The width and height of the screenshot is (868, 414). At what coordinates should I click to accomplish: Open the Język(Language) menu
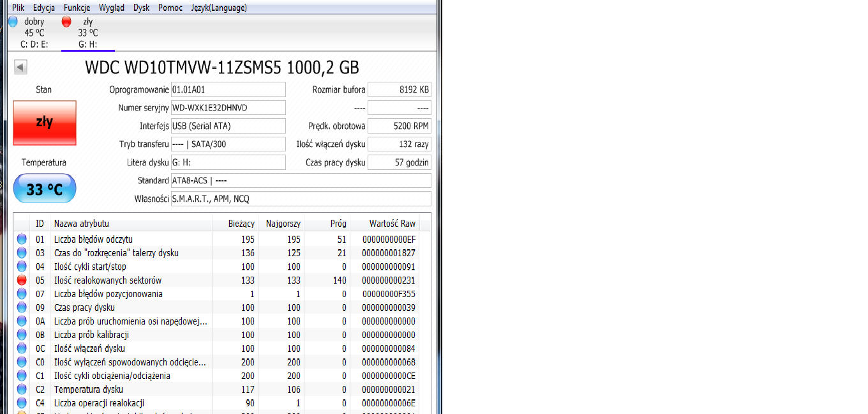219,8
